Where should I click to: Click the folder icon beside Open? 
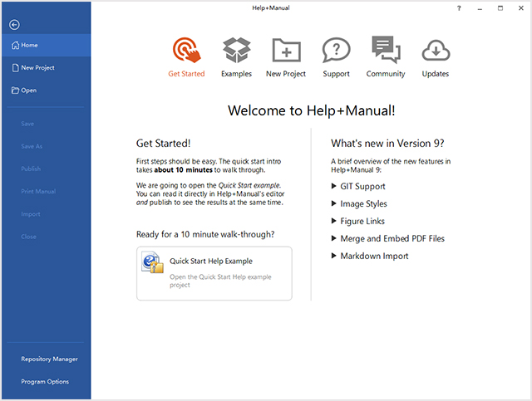[x=15, y=90]
